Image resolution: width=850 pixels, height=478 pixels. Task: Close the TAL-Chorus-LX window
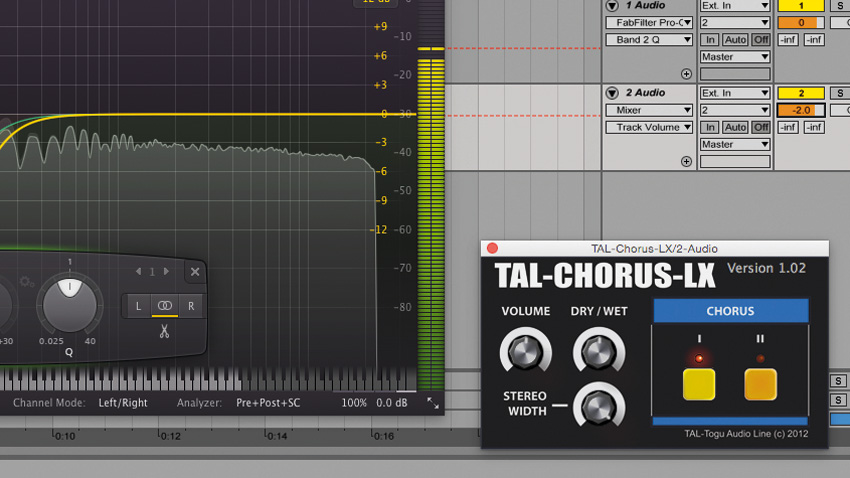(492, 248)
